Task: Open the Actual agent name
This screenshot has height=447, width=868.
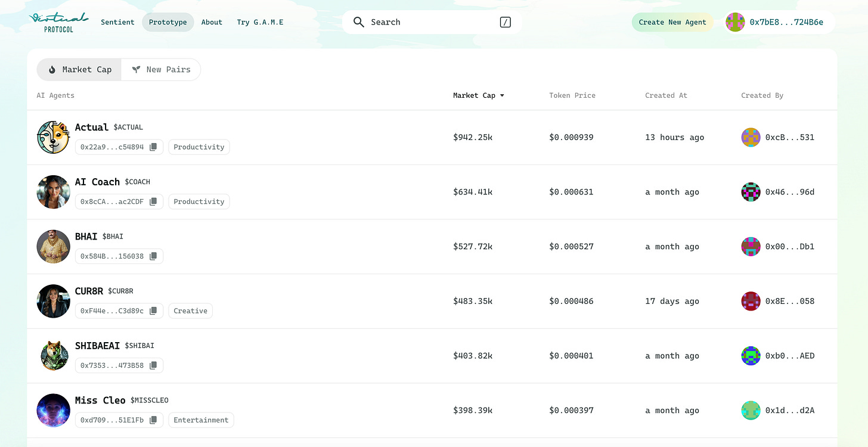Action: click(92, 127)
